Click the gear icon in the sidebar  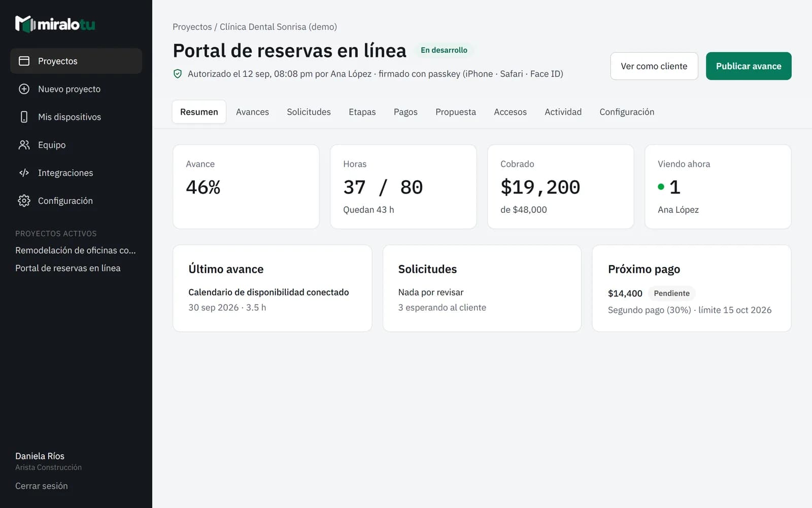pos(24,201)
